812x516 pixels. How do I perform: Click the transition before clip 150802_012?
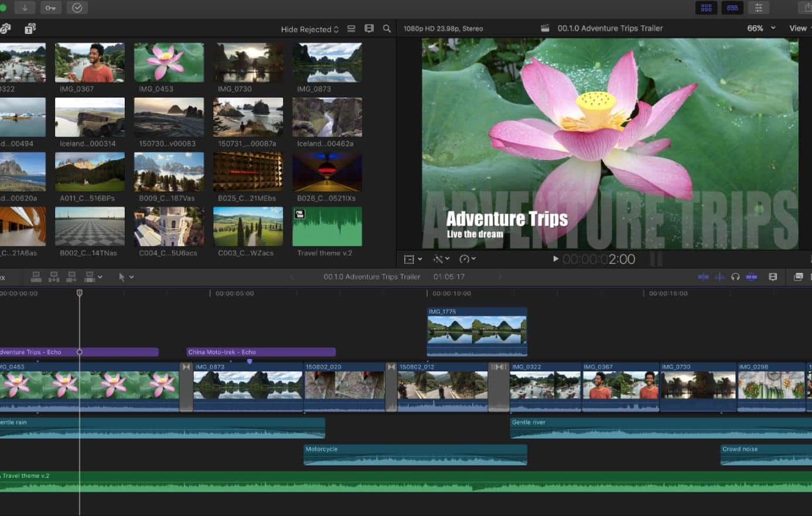(x=391, y=387)
